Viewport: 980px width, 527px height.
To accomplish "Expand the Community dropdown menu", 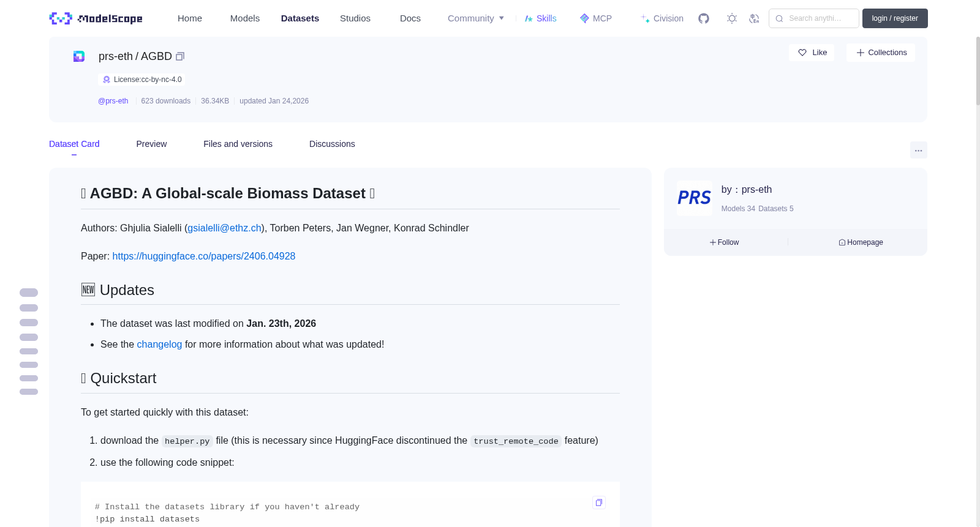I will pos(476,18).
